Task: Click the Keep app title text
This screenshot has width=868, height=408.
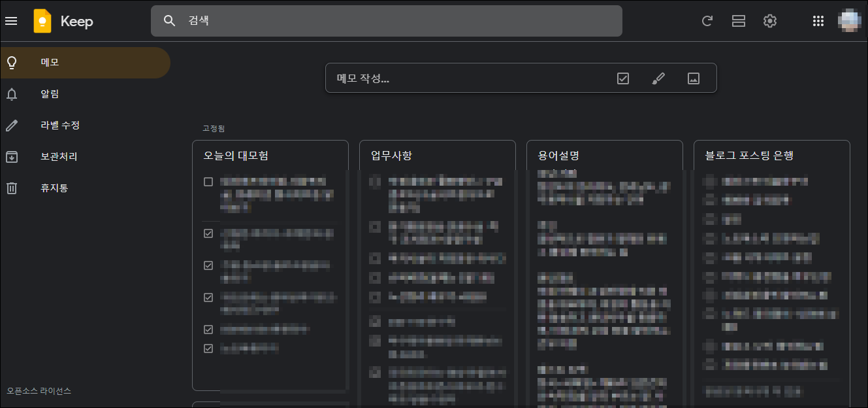Action: tap(77, 22)
